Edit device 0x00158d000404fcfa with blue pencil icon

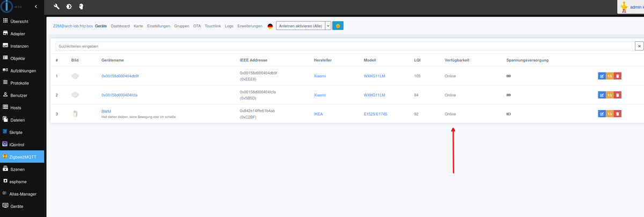click(602, 95)
